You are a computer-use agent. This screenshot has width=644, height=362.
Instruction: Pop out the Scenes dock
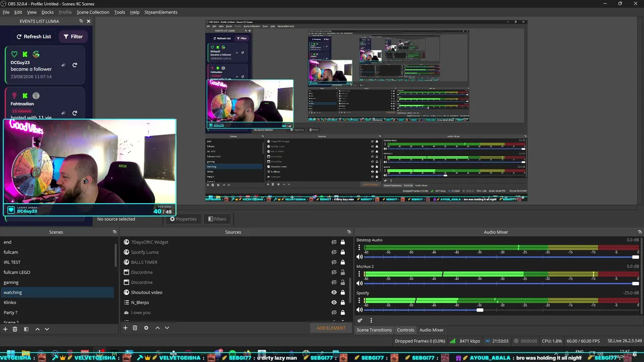[115, 232]
